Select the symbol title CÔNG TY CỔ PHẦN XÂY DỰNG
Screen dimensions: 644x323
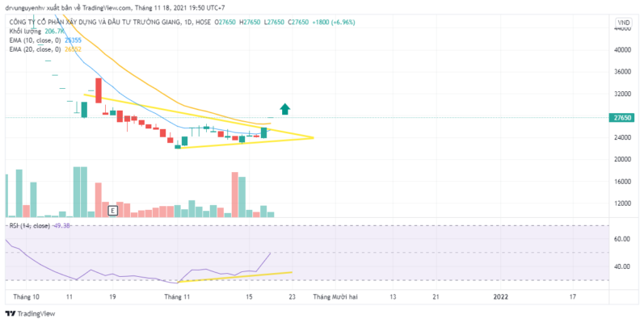tap(95, 22)
